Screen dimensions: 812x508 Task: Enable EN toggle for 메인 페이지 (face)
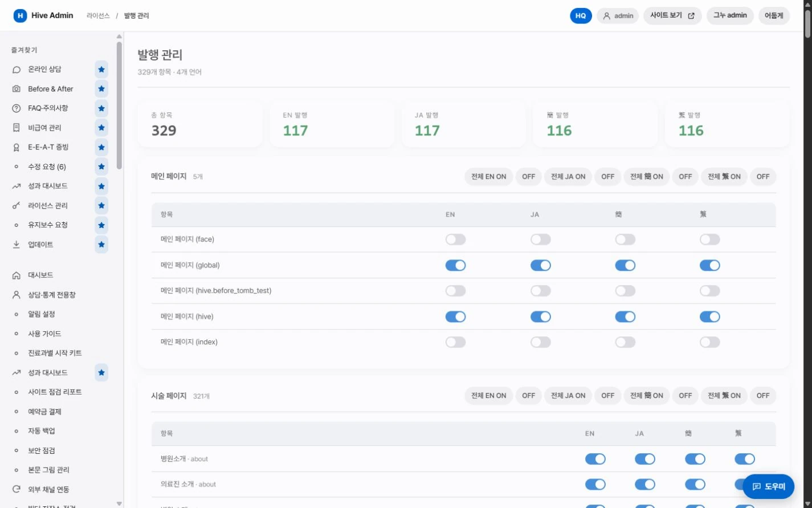(x=455, y=239)
